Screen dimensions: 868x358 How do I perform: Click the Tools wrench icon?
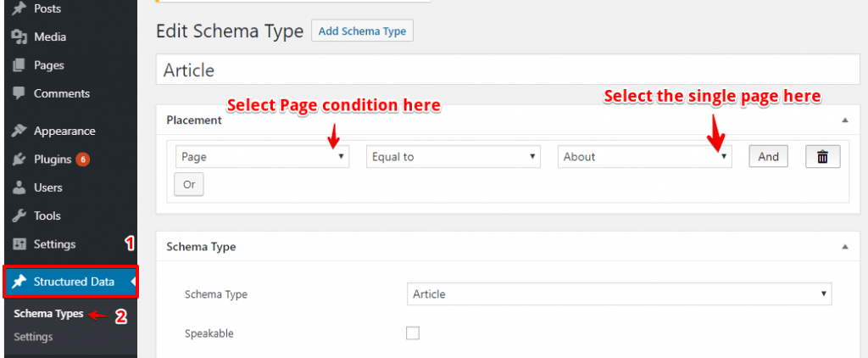pos(19,216)
